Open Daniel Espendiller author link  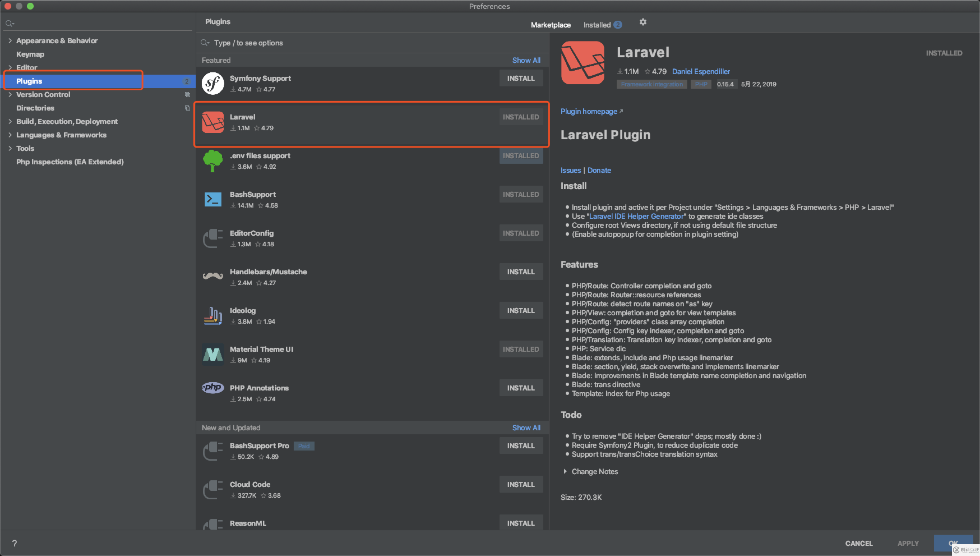(x=701, y=72)
